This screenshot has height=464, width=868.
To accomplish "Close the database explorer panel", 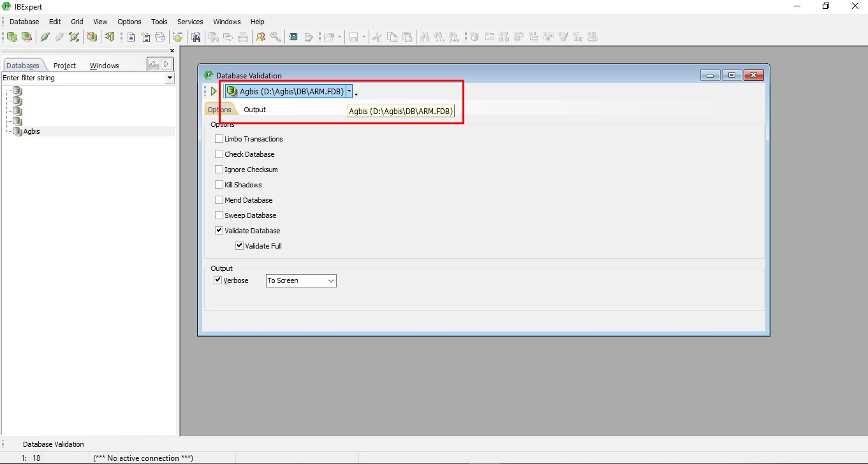I will point(172,51).
